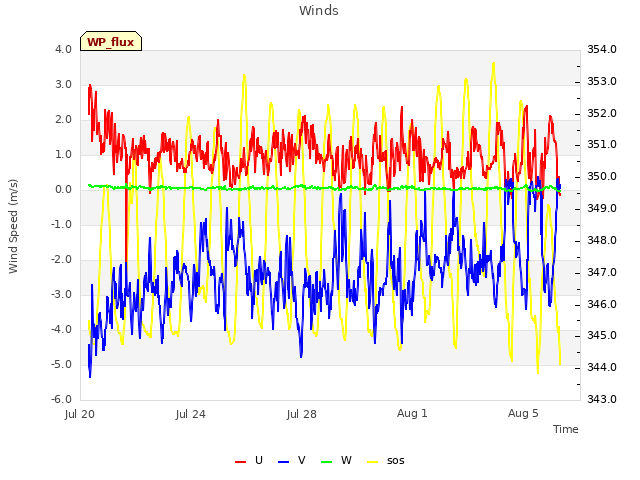640x480 pixels.
Task: Click the yellow sos legend swatch
Action: (373, 461)
